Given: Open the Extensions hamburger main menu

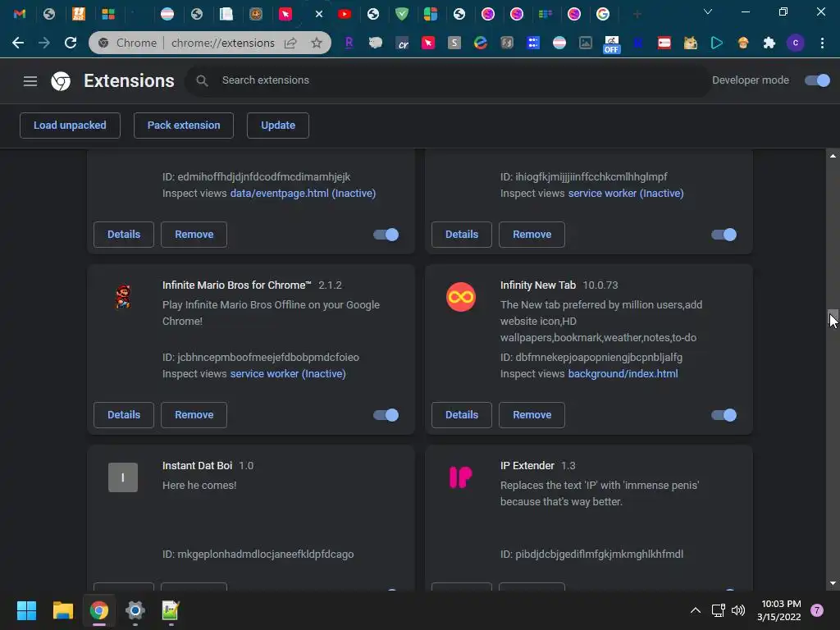Looking at the screenshot, I should click(30, 81).
